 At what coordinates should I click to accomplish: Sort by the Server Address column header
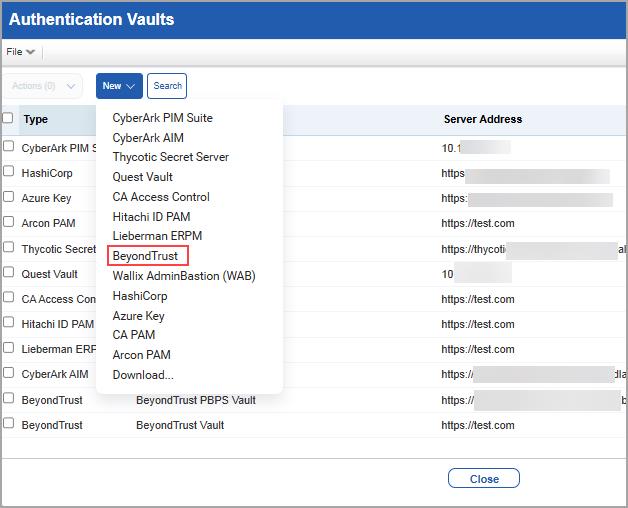tap(483, 119)
